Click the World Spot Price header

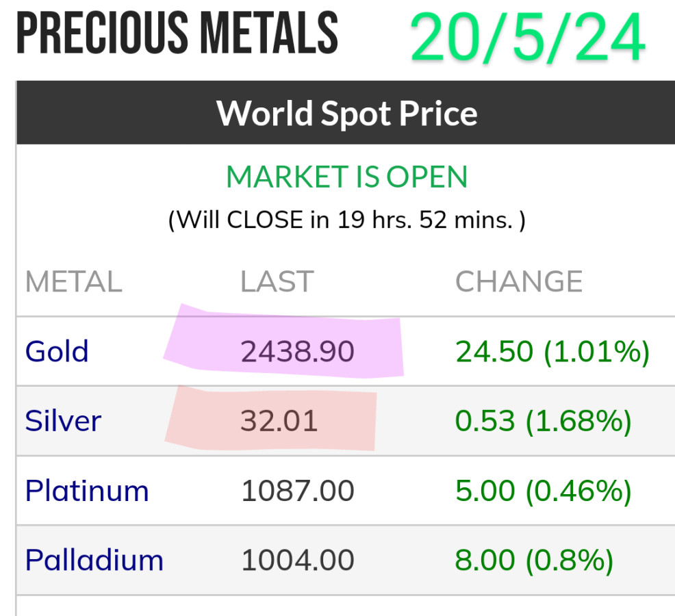pos(347,113)
